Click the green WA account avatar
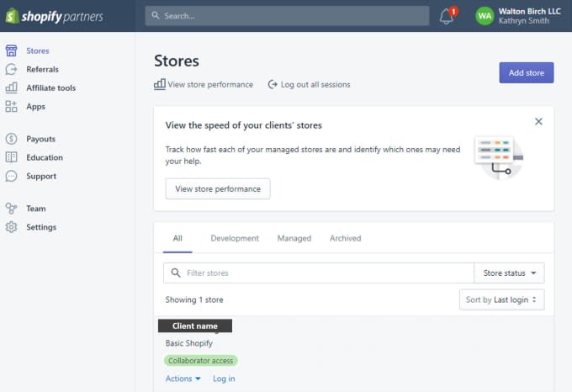Image resolution: width=572 pixels, height=392 pixels. click(485, 16)
